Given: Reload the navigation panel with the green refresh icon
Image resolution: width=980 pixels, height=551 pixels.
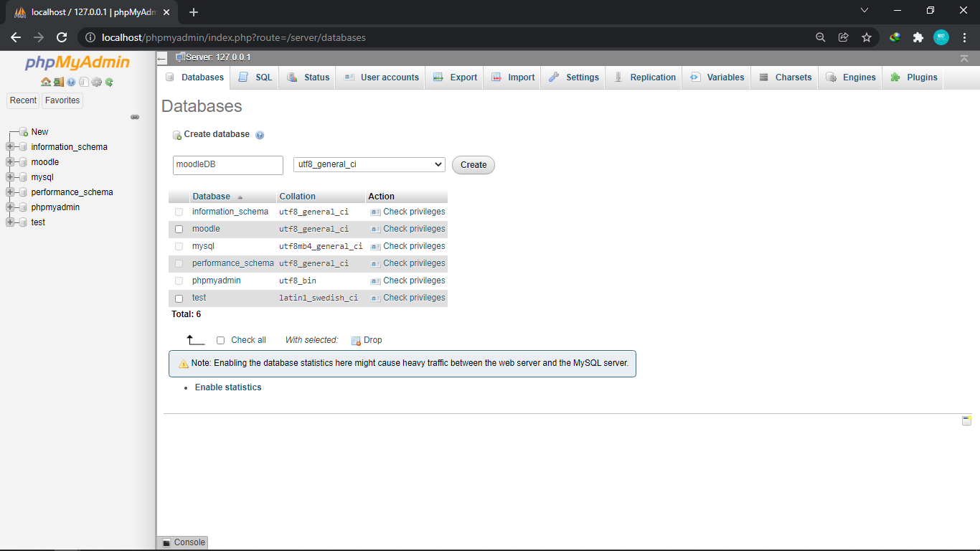Looking at the screenshot, I should click(109, 82).
